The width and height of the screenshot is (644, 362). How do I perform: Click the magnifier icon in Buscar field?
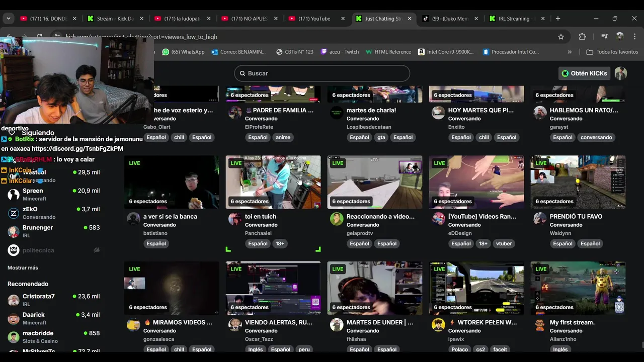coord(242,73)
